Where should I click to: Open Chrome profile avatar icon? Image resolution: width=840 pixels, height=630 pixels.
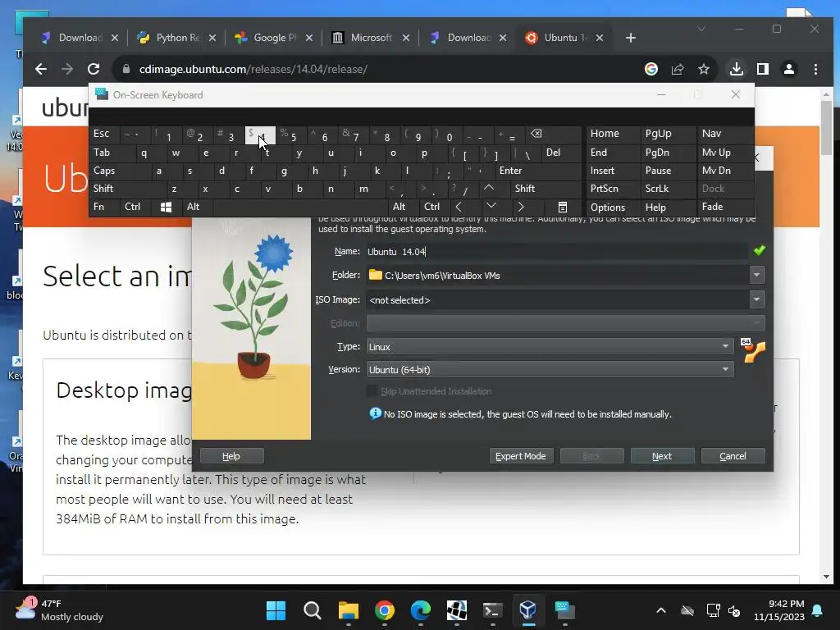point(789,69)
